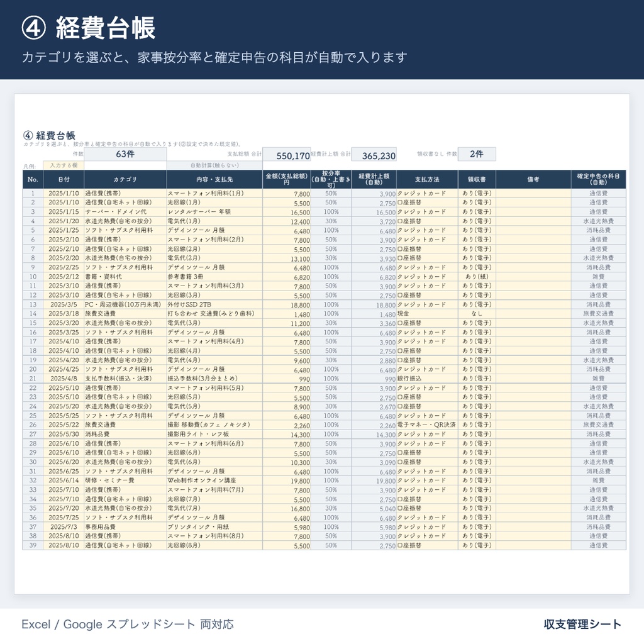Click the 2025/3/18 date cell
Image resolution: width=644 pixels, height=644 pixels.
(64, 314)
